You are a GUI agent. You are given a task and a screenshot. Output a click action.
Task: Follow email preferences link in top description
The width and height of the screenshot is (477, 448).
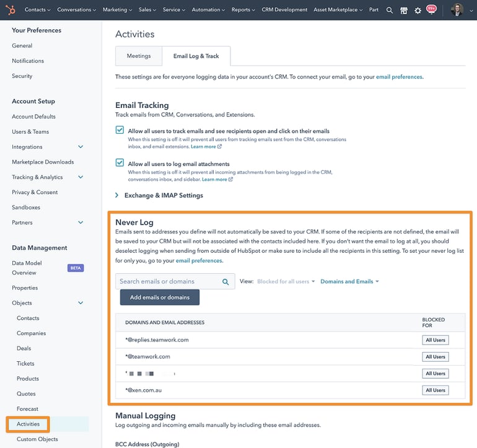pyautogui.click(x=399, y=77)
